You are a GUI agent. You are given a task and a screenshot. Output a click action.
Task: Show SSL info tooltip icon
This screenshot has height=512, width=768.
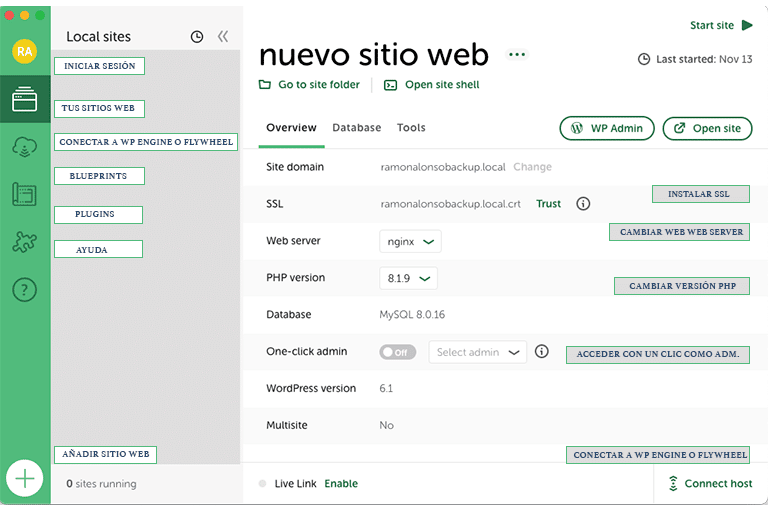(583, 204)
